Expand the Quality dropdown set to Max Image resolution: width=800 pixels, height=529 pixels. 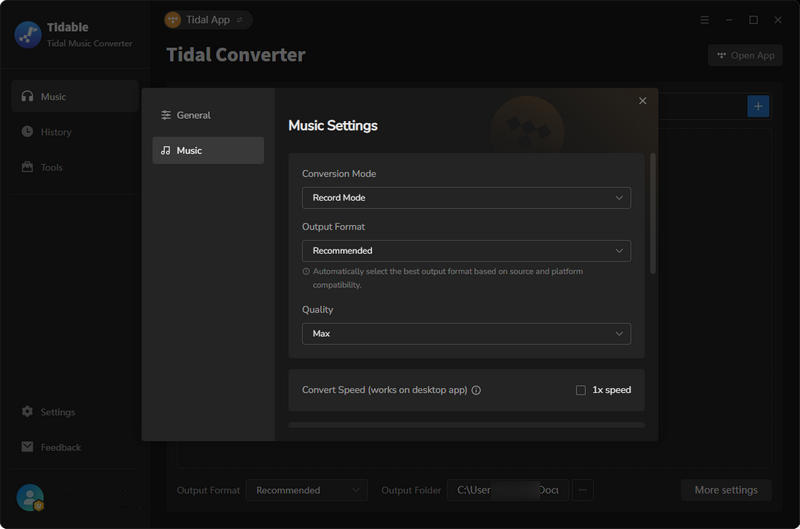[466, 334]
